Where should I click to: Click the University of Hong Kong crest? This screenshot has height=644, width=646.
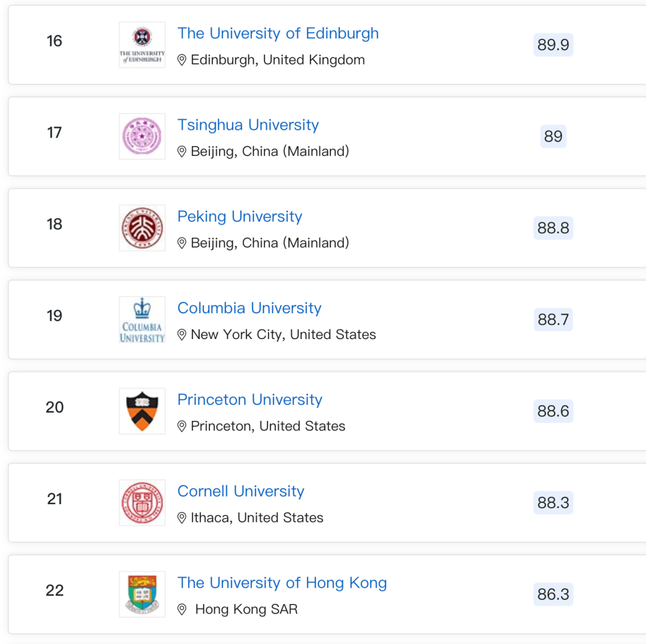[142, 594]
